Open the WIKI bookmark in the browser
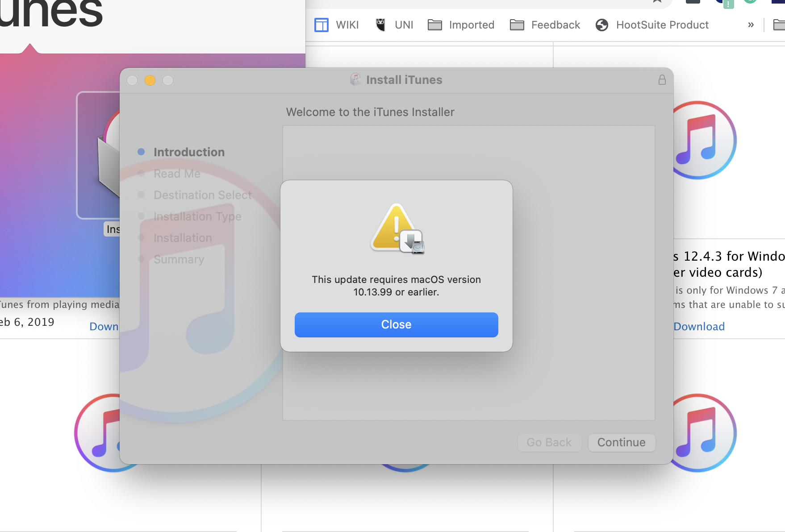Screen dimensions: 785x532 click(x=337, y=25)
